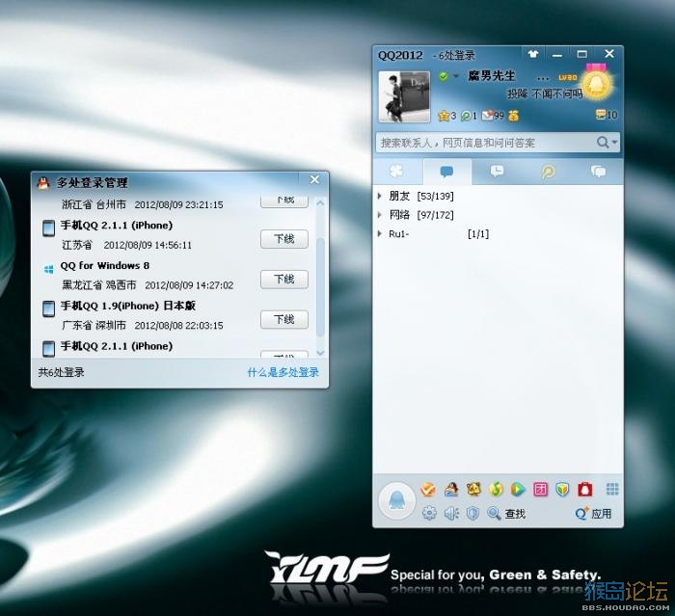This screenshot has height=616, width=675.
Task: Open system settings gear icon
Action: coord(429,513)
